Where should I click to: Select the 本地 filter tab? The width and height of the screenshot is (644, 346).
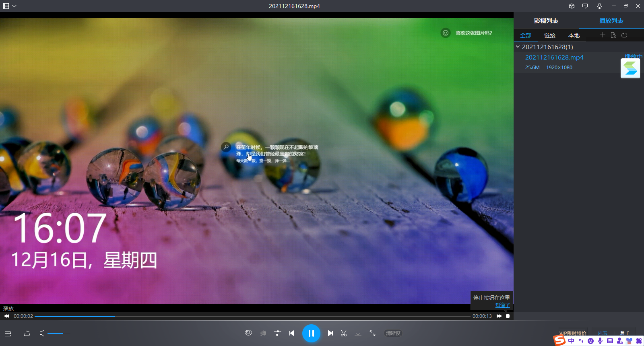point(574,35)
